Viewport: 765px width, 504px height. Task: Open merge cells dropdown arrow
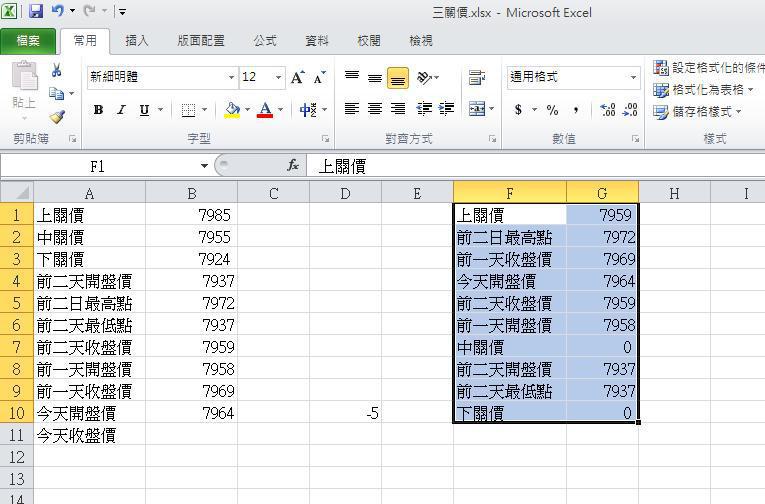[x=491, y=109]
